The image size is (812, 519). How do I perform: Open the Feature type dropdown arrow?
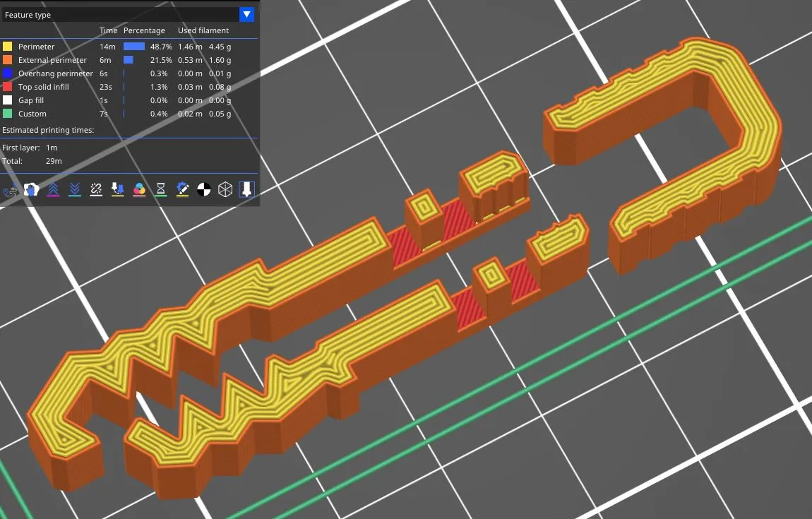point(246,15)
